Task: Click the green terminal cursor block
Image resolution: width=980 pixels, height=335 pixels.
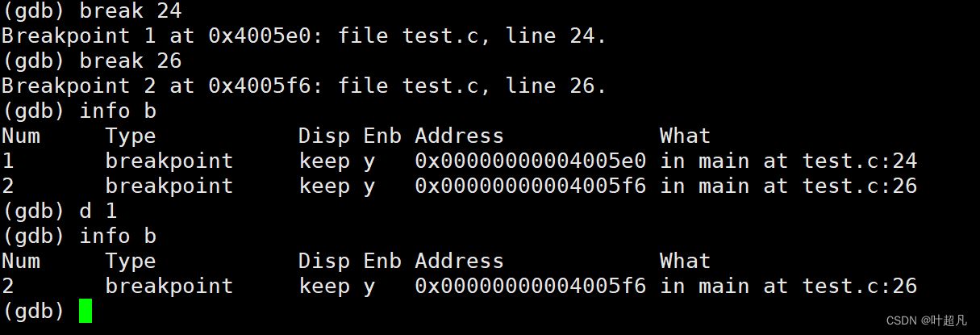Action: (85, 311)
